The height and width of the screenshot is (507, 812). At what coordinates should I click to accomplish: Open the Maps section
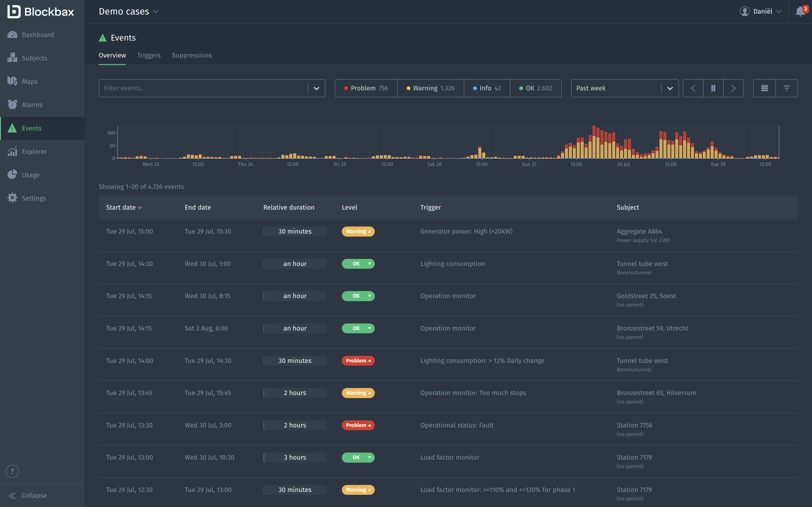tap(30, 81)
